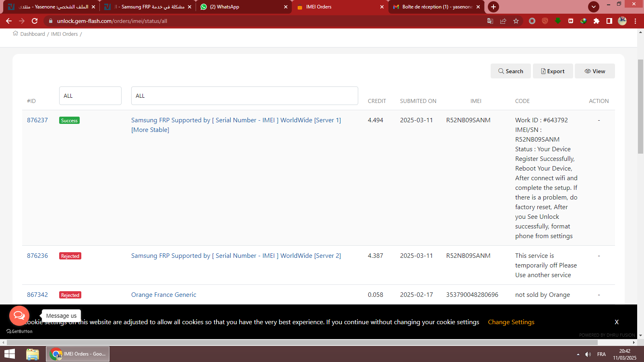Bookmark this page with the star

pyautogui.click(x=516, y=21)
